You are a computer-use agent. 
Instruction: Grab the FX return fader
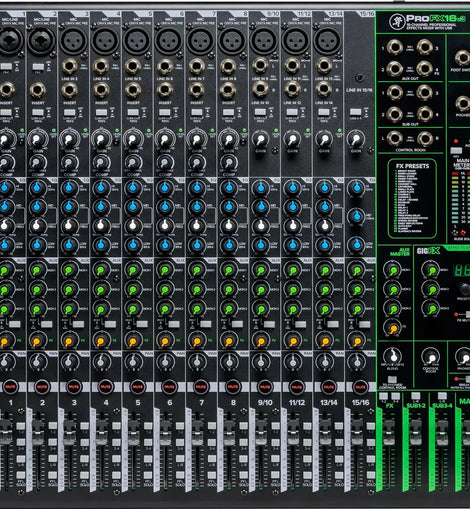(389, 432)
